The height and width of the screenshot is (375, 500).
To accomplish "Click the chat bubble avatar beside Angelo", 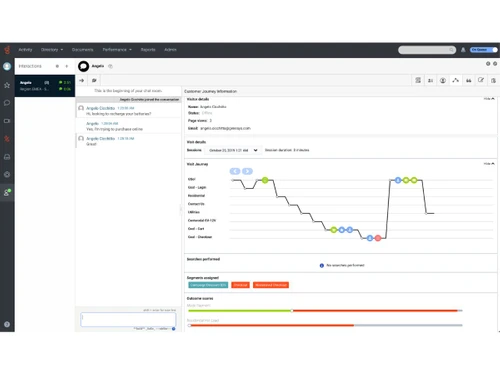I will 83,66.
